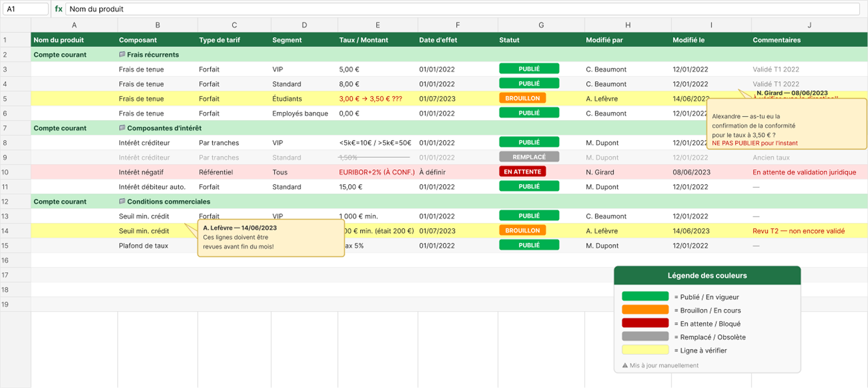Click the EN ATTENTE status badge
This screenshot has width=868, height=388.
point(522,172)
